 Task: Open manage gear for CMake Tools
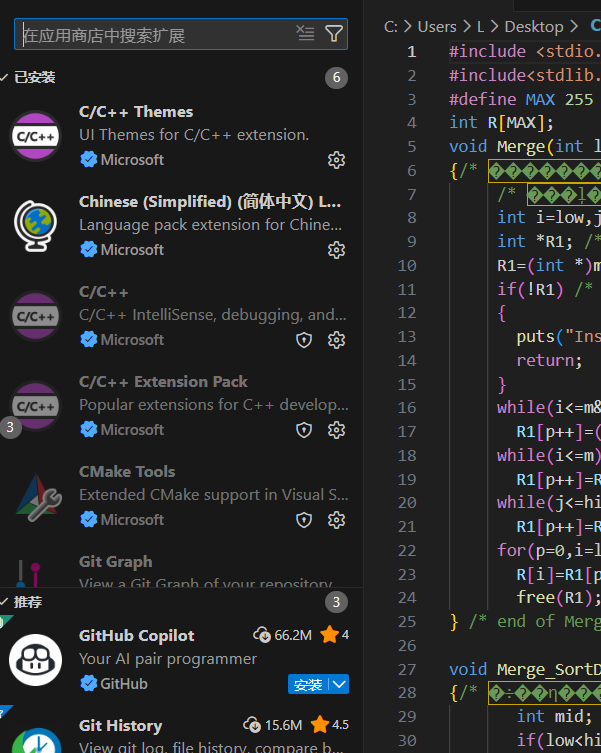336,520
